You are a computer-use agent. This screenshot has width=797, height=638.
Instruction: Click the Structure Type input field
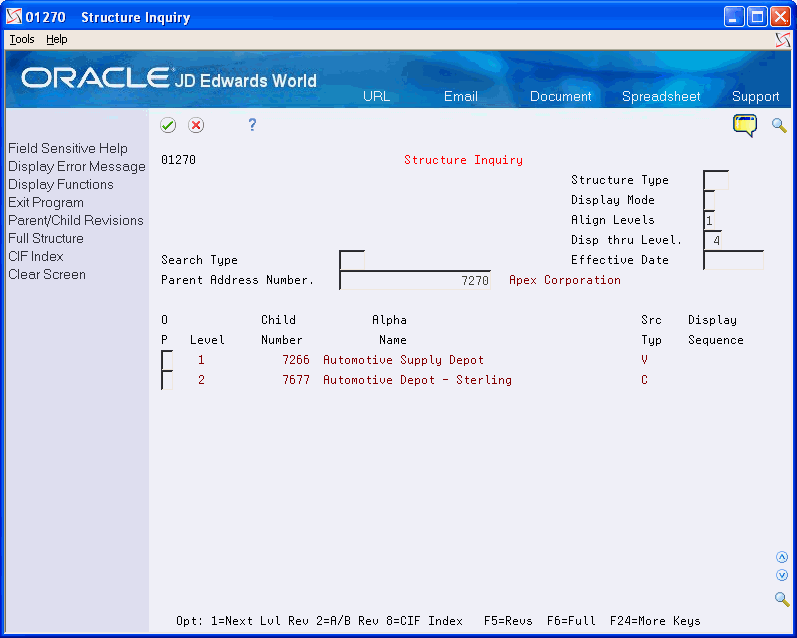(716, 180)
